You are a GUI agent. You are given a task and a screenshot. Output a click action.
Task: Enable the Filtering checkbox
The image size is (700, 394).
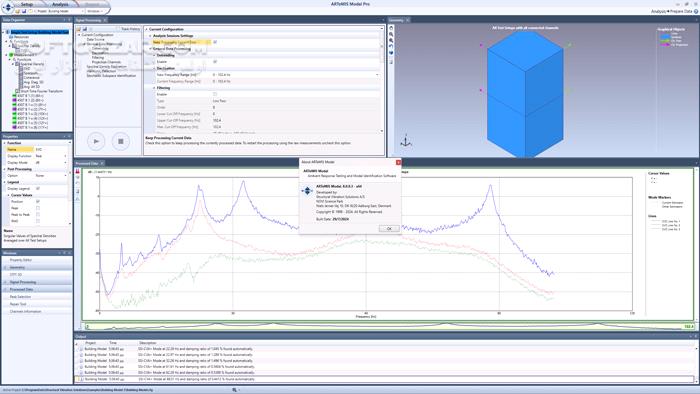click(215, 95)
